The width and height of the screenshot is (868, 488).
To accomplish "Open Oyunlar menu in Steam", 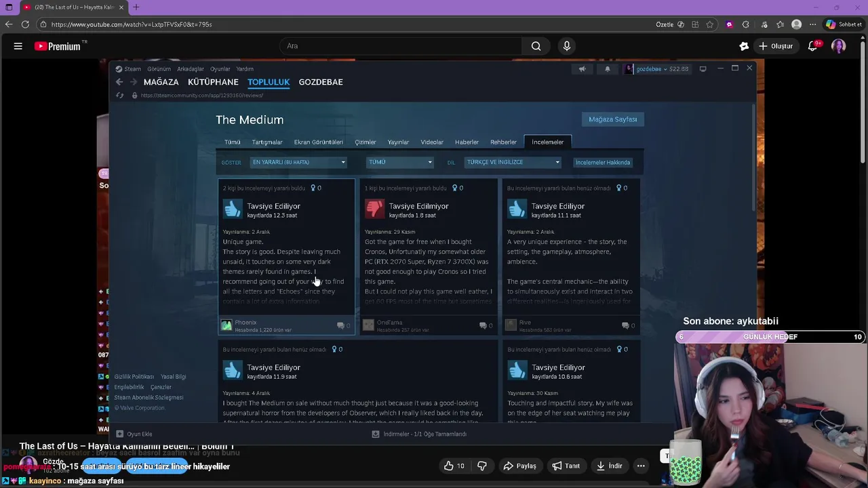I will (x=220, y=68).
